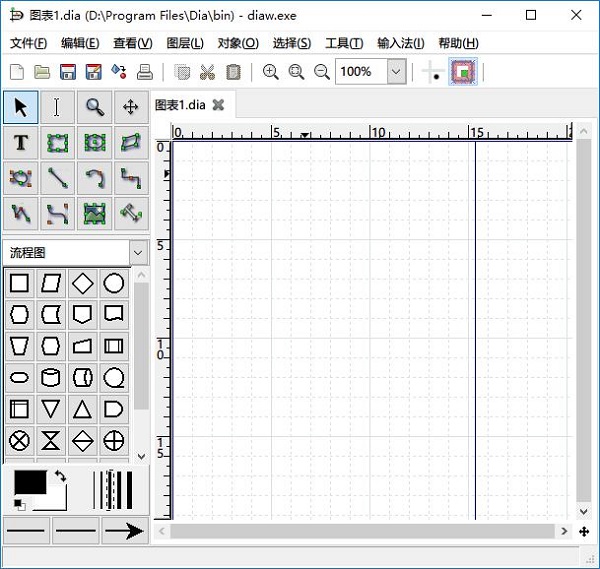Image resolution: width=600 pixels, height=569 pixels.
Task: Click the Cut scissors icon
Action: pyautogui.click(x=207, y=72)
